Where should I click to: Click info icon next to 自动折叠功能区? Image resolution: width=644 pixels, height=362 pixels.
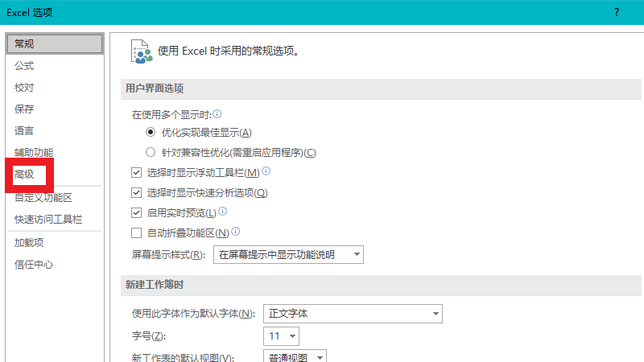[236, 232]
